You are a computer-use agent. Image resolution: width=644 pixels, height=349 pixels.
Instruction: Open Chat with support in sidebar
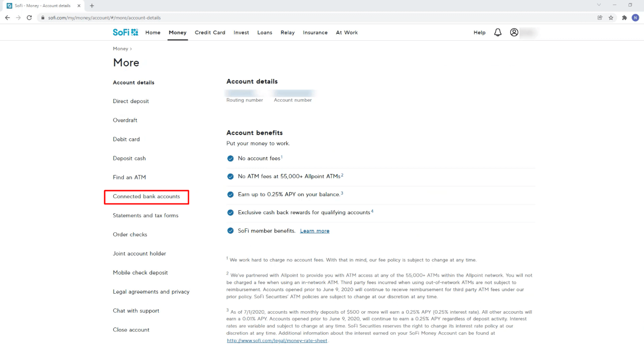(x=136, y=311)
